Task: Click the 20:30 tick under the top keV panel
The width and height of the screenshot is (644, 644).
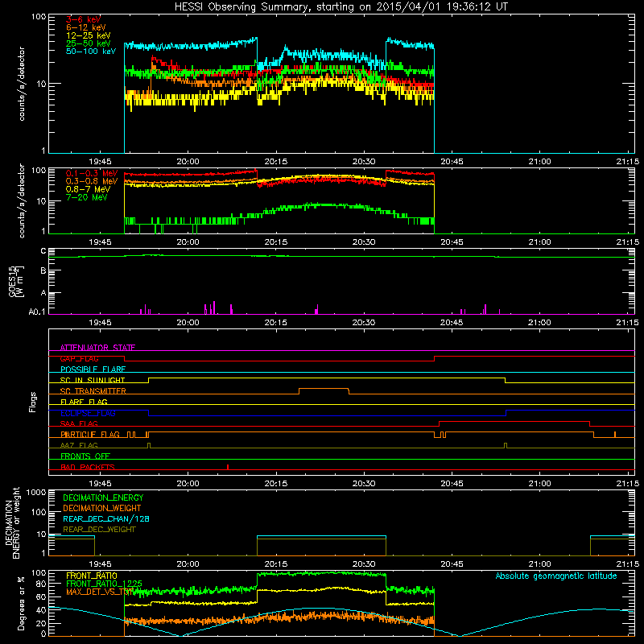Action: point(364,162)
